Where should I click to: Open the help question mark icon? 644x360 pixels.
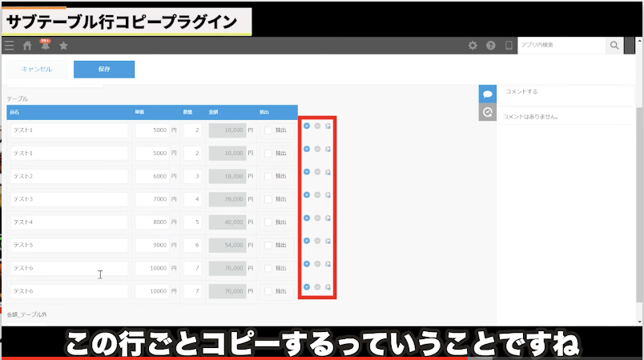(490, 46)
